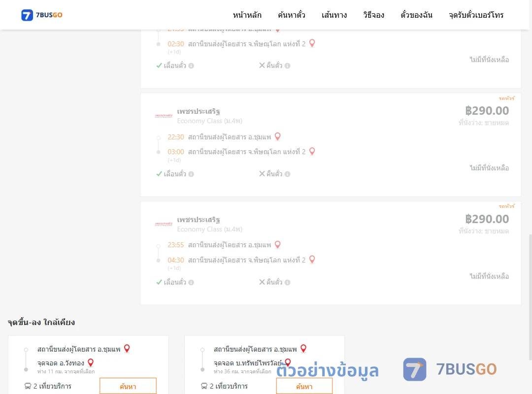532x394 pixels.
Task: Click ฿290.00 price of 22:30 trip
Action: pyautogui.click(x=487, y=111)
